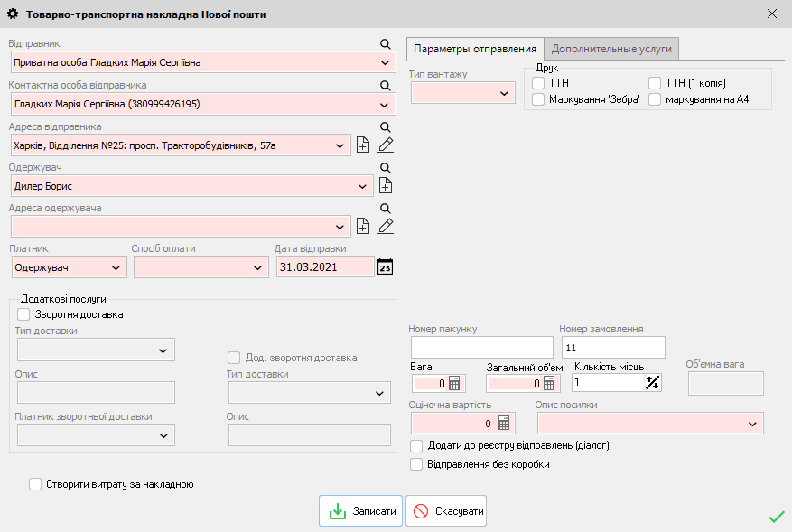Image resolution: width=792 pixels, height=532 pixels.
Task: Toggle Відправлення без коробки checkbox
Action: click(416, 464)
